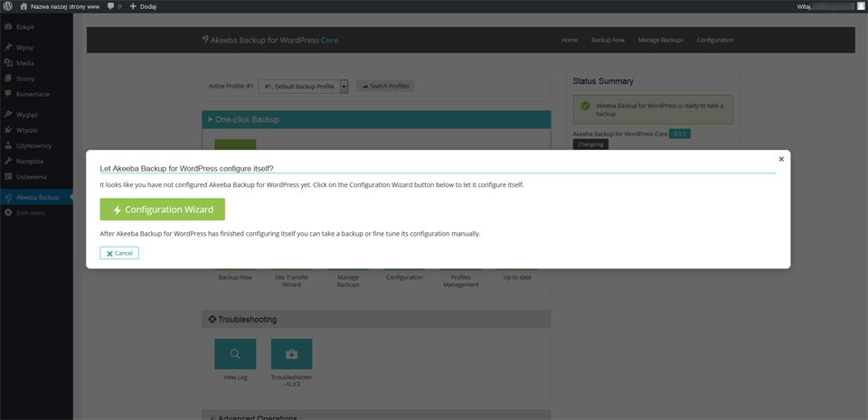
Task: Click Backup Now in Akeeba top navigation
Action: click(608, 41)
